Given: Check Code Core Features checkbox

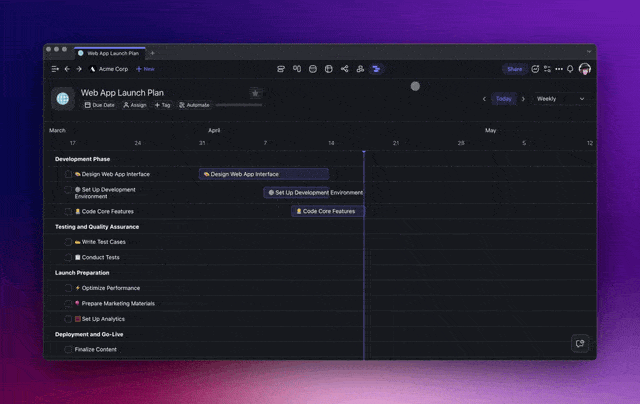Looking at the screenshot, I should pos(68,211).
